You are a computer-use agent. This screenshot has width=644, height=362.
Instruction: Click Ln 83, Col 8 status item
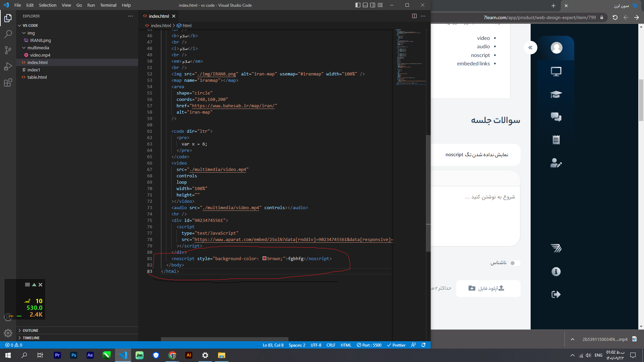tap(273, 345)
